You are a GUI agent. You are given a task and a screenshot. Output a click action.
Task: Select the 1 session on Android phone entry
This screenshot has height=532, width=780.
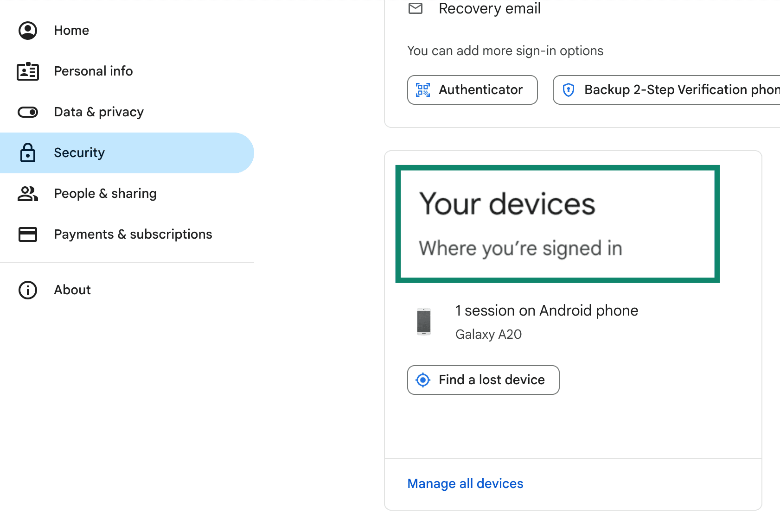click(x=547, y=310)
